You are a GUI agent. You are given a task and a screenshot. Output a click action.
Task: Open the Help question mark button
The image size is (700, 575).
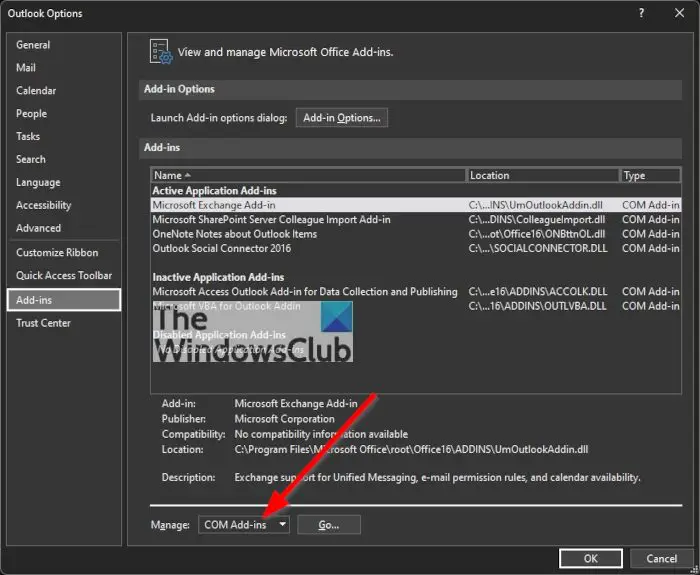click(642, 13)
